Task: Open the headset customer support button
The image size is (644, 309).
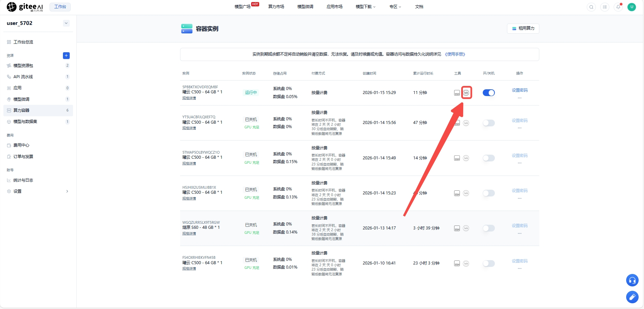Action: (x=632, y=280)
